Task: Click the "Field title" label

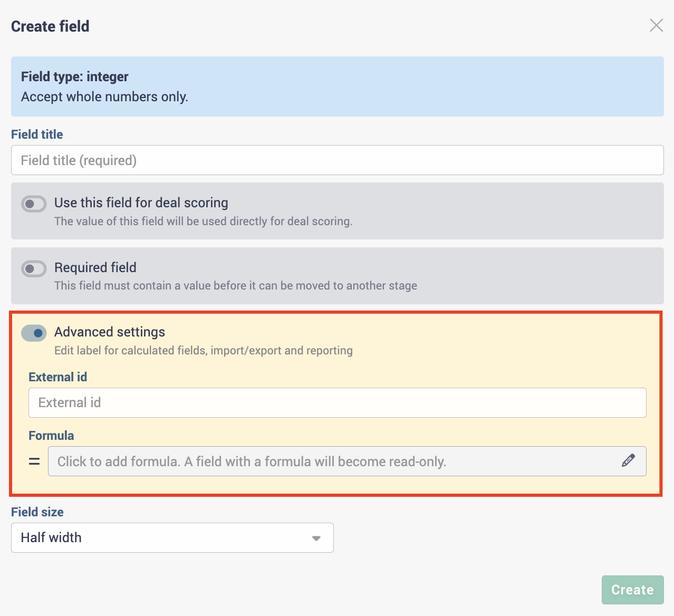Action: 37,134
